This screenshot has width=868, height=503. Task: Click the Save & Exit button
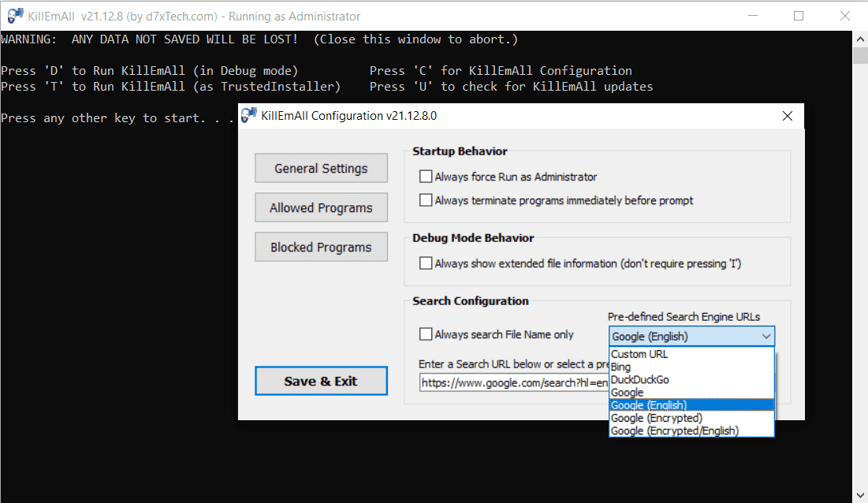(321, 381)
